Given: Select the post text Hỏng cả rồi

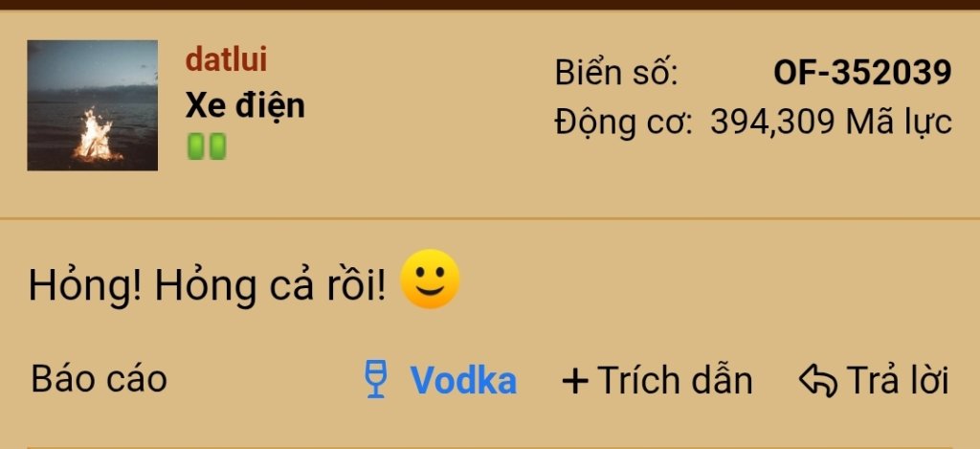Looking at the screenshot, I should (271, 285).
